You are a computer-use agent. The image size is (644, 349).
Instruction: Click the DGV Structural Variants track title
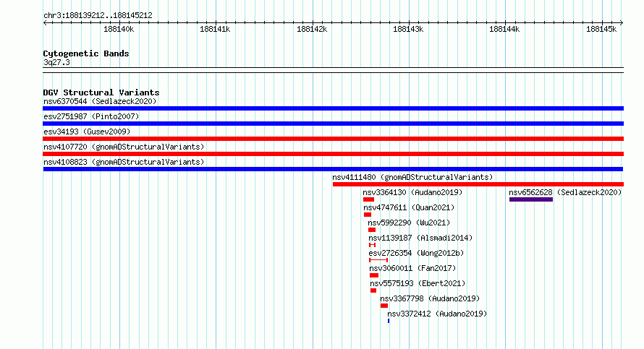(x=101, y=92)
